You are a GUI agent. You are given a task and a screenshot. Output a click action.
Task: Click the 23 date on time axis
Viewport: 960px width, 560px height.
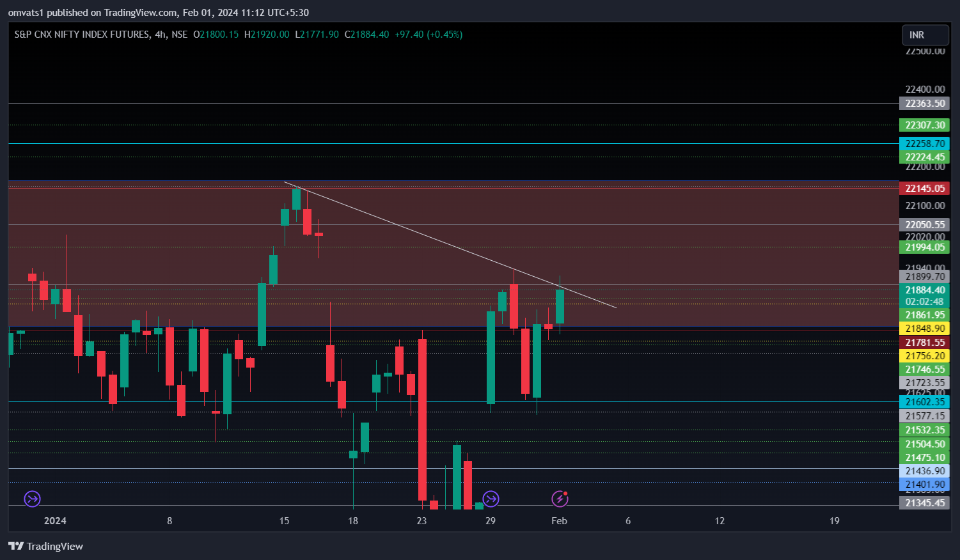421,521
